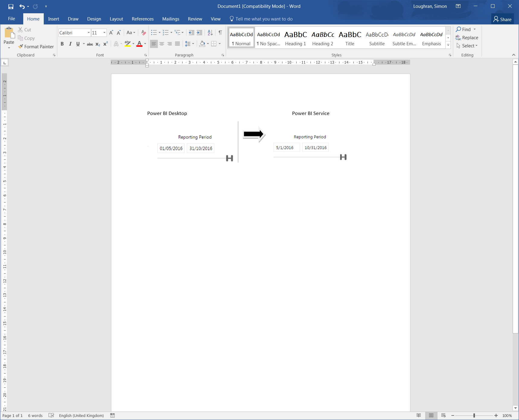Open spelling and proofing status icon
This screenshot has height=420, width=519.
pos(51,415)
